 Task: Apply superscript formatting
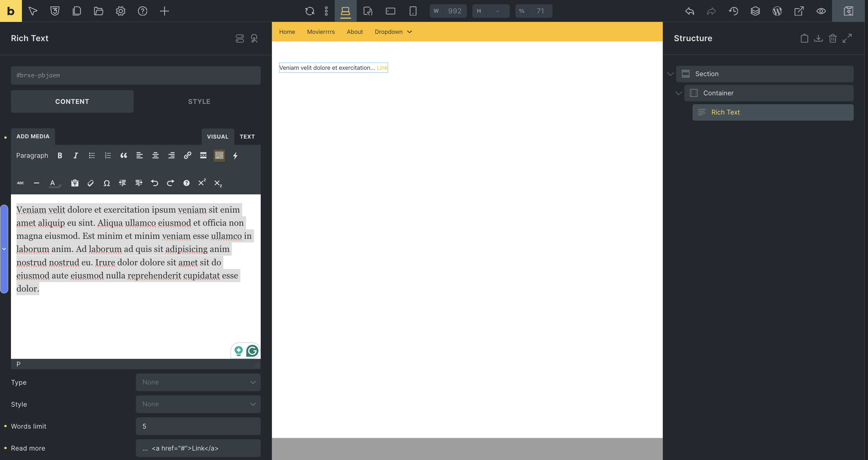click(x=202, y=182)
